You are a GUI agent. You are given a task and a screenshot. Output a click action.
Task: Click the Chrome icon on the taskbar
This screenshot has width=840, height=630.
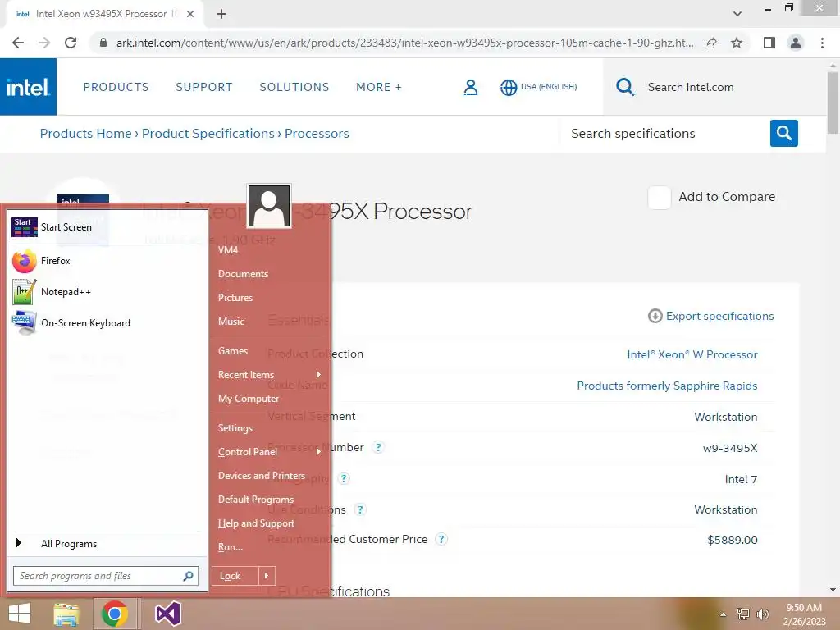click(115, 614)
